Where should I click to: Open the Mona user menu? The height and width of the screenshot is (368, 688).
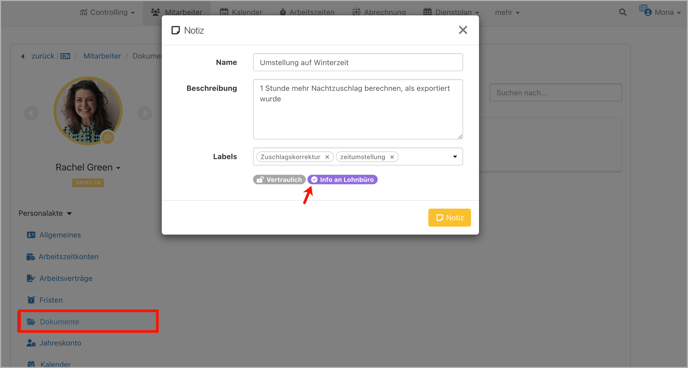point(660,11)
